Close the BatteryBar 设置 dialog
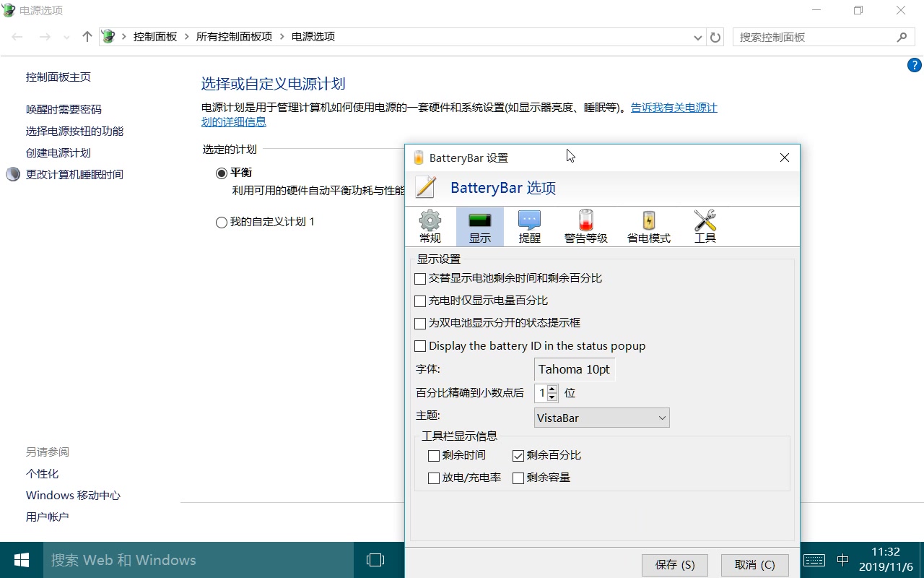 [x=785, y=158]
